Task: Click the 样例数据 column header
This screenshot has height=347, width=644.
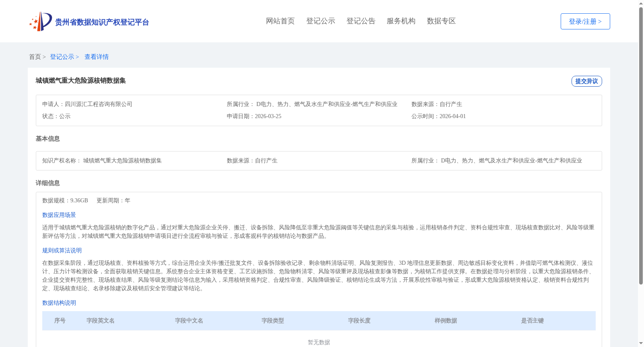Action: point(446,321)
